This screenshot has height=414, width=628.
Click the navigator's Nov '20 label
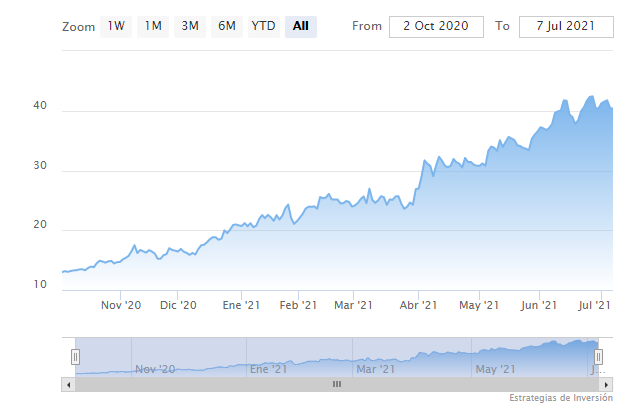(x=155, y=369)
